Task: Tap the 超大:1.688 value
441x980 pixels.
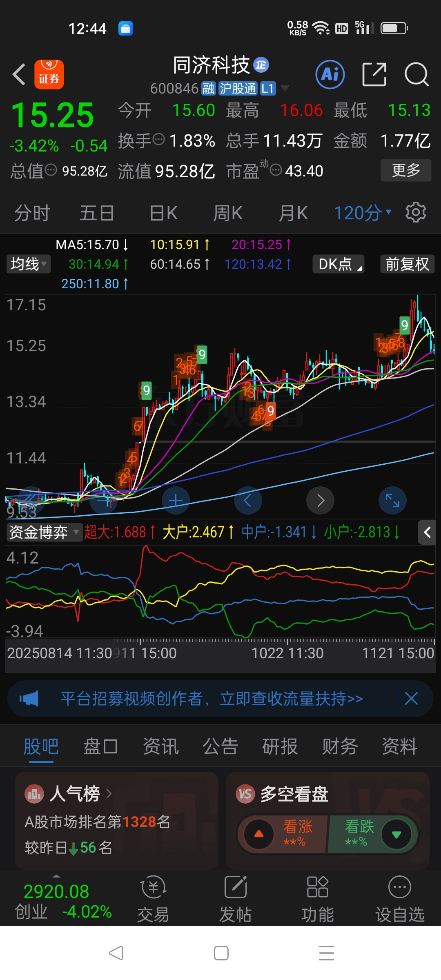Action: tap(119, 532)
